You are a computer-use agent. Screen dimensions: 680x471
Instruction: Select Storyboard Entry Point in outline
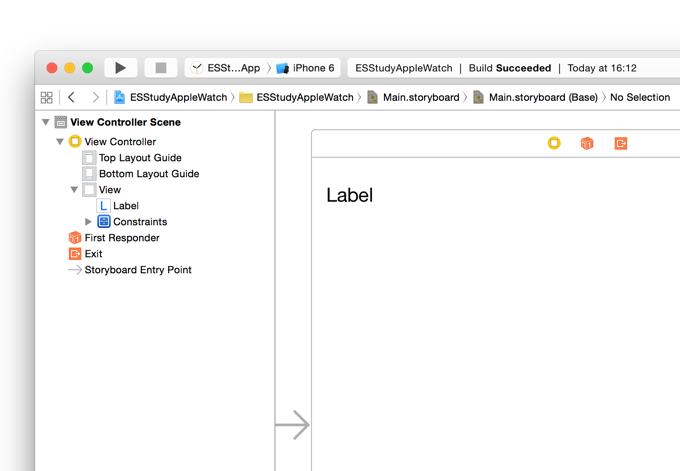(x=137, y=270)
